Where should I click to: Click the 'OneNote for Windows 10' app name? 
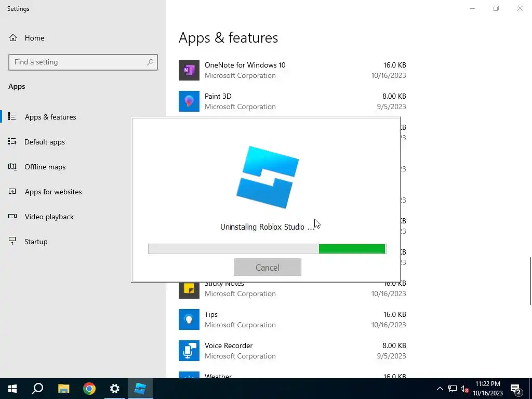pyautogui.click(x=245, y=65)
